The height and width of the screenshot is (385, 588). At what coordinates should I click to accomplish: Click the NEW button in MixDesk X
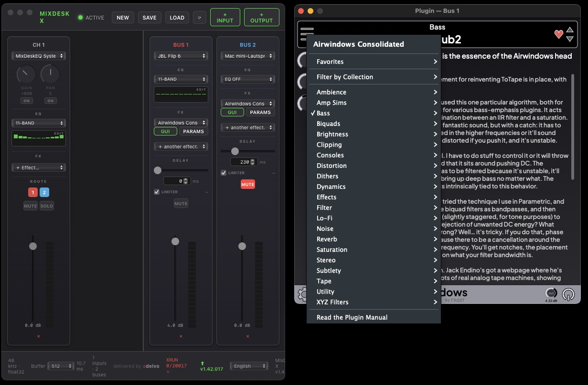pyautogui.click(x=123, y=18)
